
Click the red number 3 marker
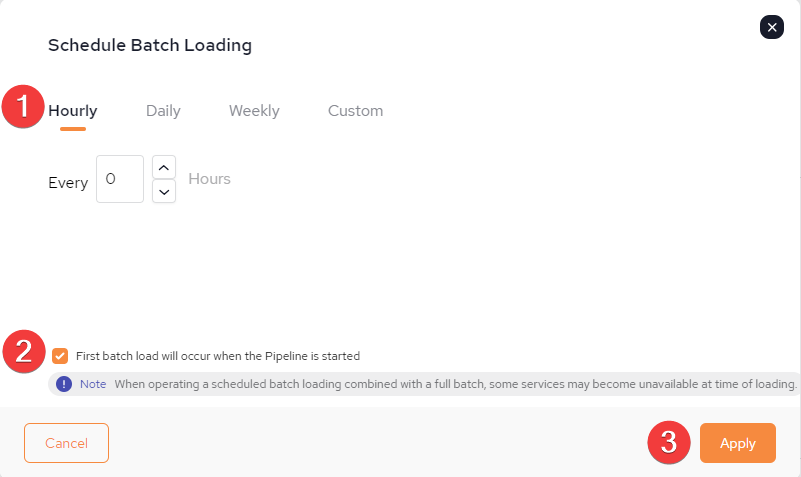coord(669,442)
